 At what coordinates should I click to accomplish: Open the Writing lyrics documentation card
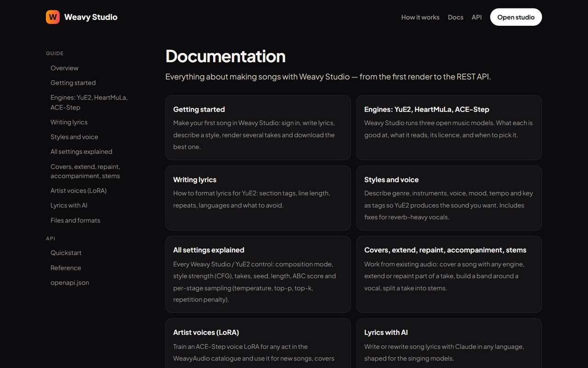(x=258, y=198)
